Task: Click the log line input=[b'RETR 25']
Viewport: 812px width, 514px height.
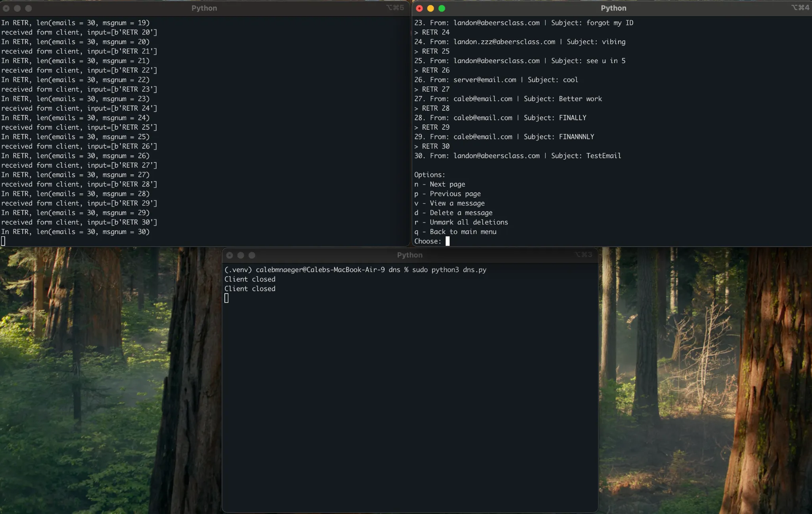Action: (79, 127)
